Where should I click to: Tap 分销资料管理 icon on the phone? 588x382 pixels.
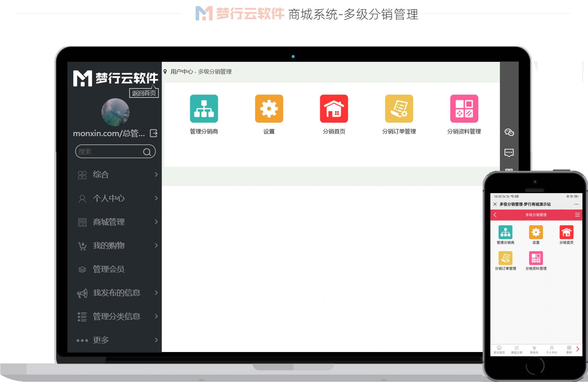[x=536, y=258]
